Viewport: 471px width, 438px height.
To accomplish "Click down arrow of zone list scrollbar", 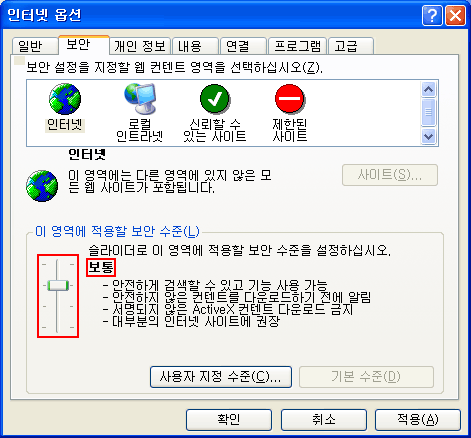I will pos(428,136).
